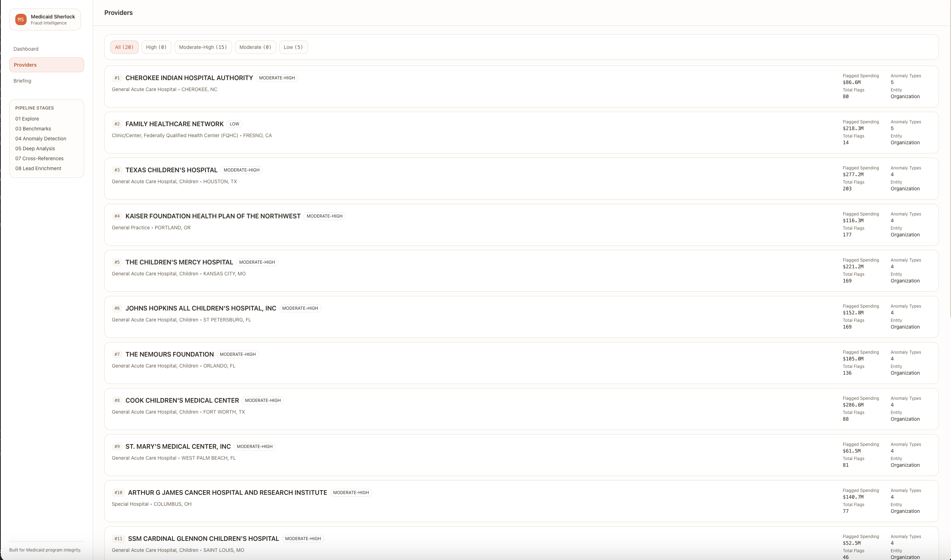Open Cherokee Indian Hospital Authority provider

pos(521,86)
